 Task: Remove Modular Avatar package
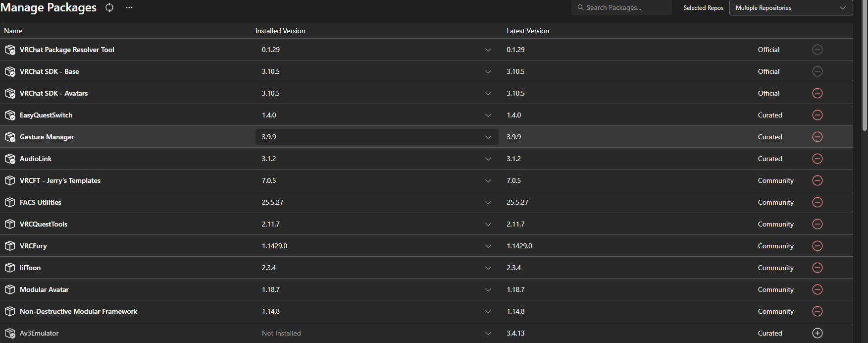(817, 289)
